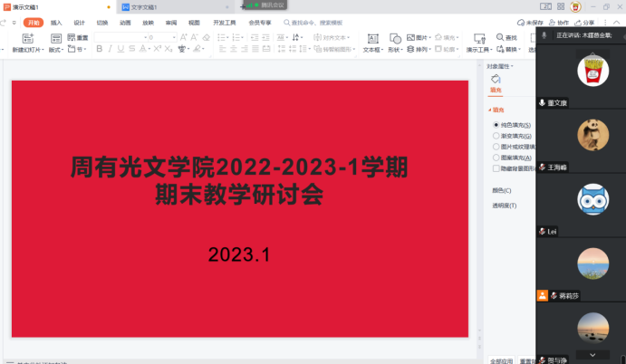Image resolution: width=626 pixels, height=364 pixels.
Task: Toggle bold text formatting
Action: tap(99, 50)
